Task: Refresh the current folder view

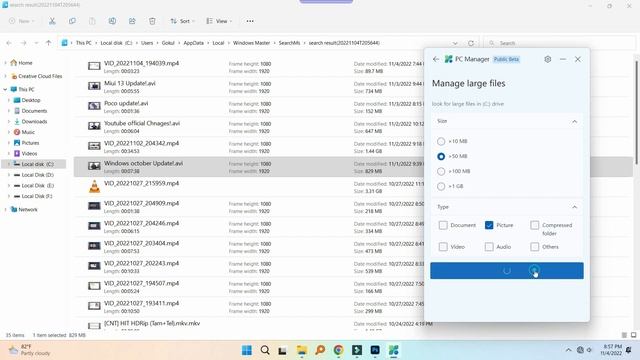Action: point(471,43)
